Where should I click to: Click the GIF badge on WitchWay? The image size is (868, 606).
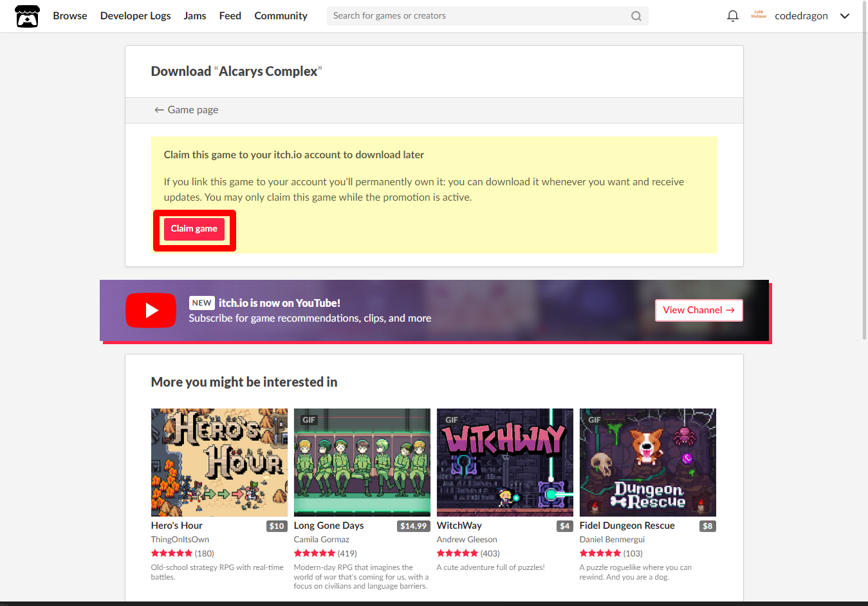(452, 420)
